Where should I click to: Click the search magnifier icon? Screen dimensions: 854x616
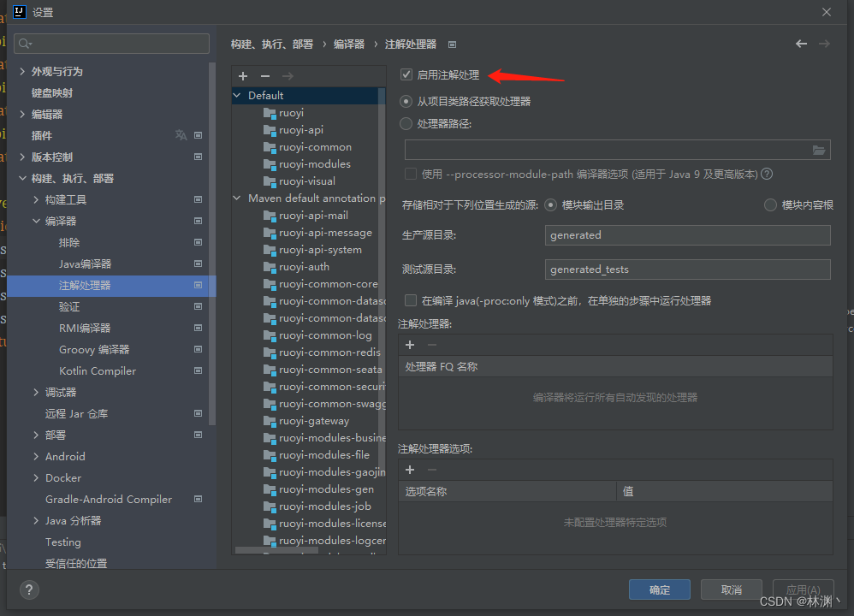tap(25, 44)
